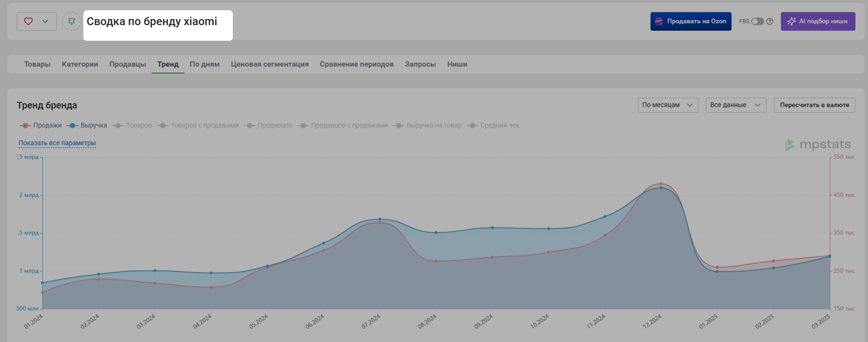
Task: Enable the Средний чек series
Action: (493, 126)
